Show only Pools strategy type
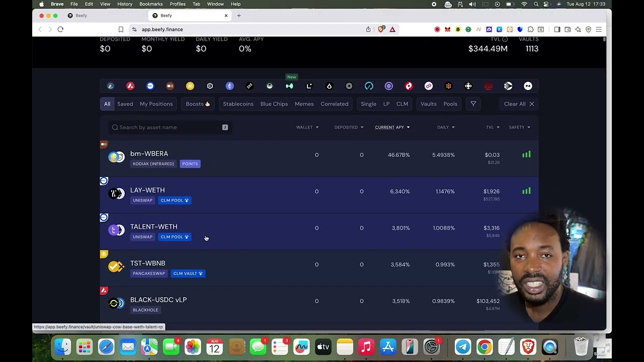 (450, 104)
